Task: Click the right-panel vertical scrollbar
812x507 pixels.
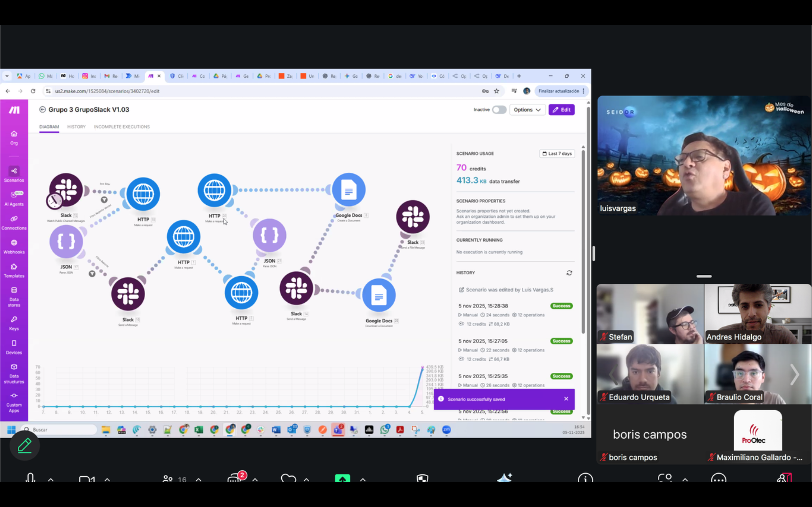Action: (583, 241)
